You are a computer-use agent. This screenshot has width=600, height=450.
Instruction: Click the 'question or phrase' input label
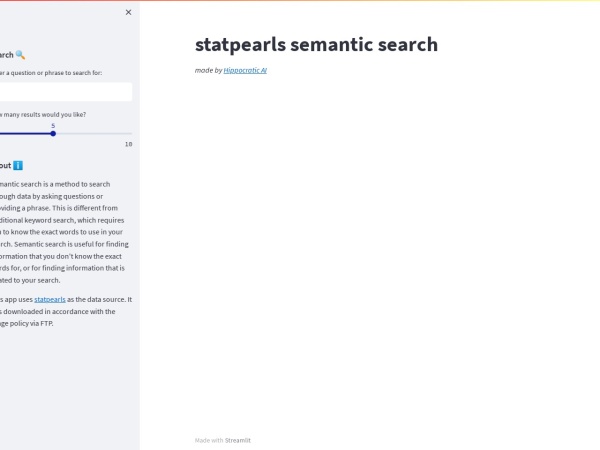tap(51, 73)
